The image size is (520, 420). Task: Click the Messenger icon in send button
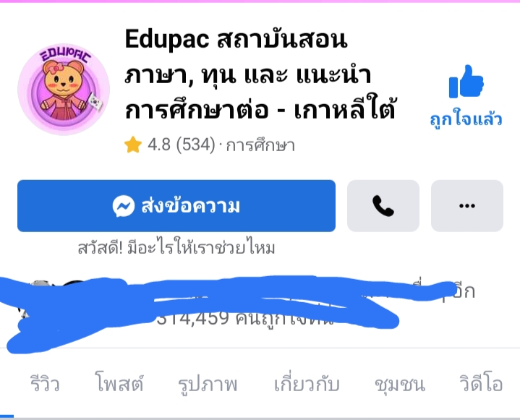pos(124,206)
